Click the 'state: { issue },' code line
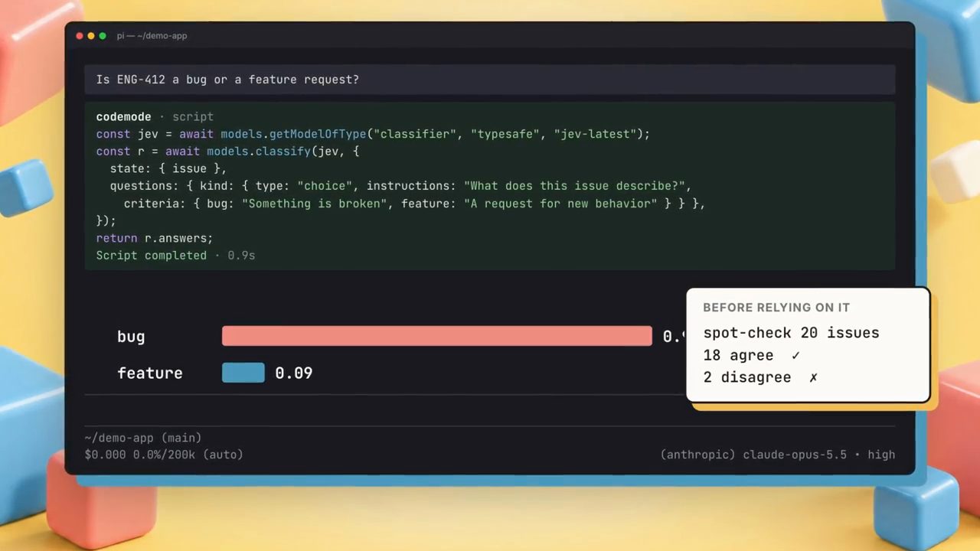Screen dimensions: 980x551 tap(168, 168)
